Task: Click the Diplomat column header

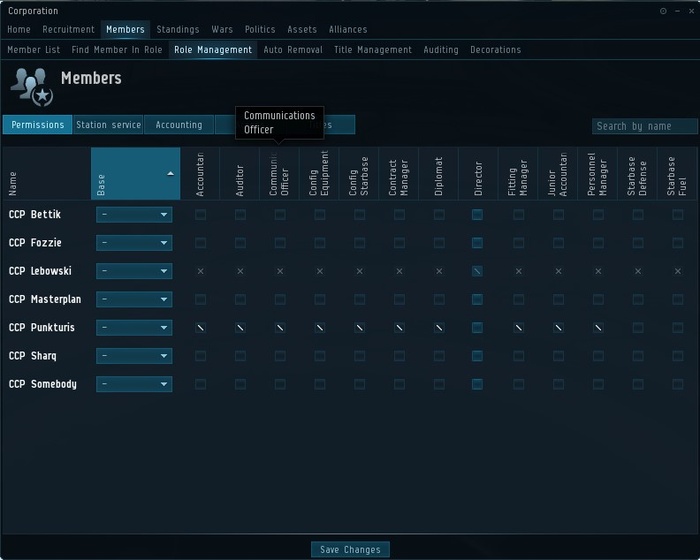Action: [438, 176]
